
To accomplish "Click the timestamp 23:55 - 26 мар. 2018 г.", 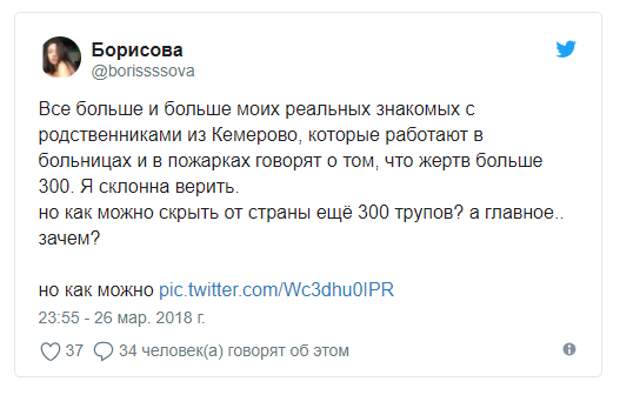I will [x=122, y=318].
